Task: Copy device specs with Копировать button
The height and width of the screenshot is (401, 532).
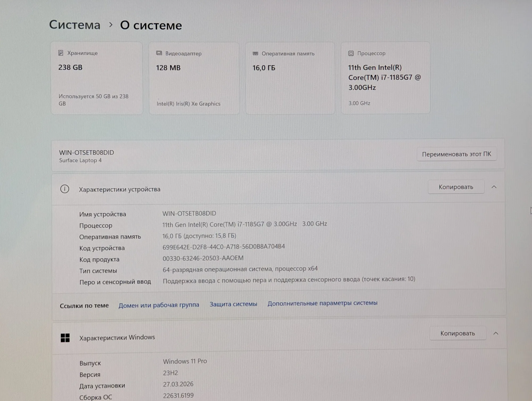Action: tap(456, 187)
